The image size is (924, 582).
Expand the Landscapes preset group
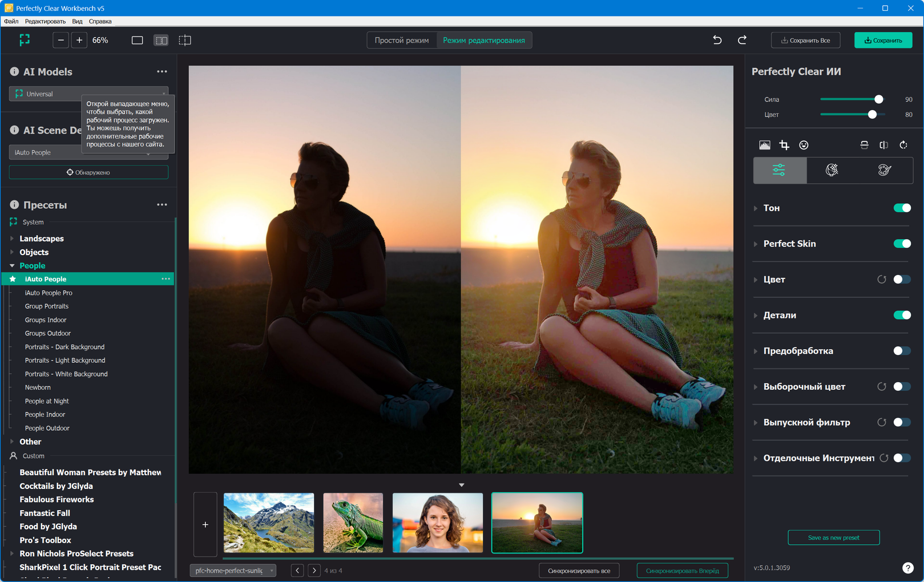pyautogui.click(x=12, y=239)
